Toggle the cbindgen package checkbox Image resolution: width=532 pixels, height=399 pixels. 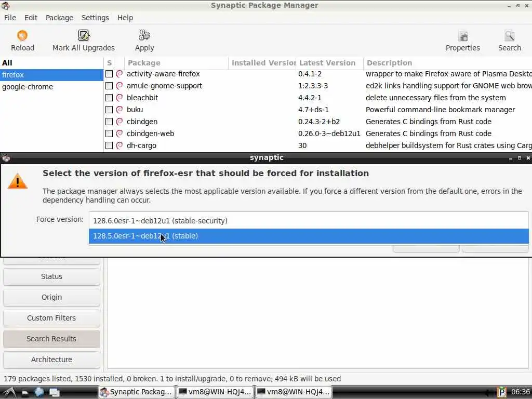click(x=109, y=122)
